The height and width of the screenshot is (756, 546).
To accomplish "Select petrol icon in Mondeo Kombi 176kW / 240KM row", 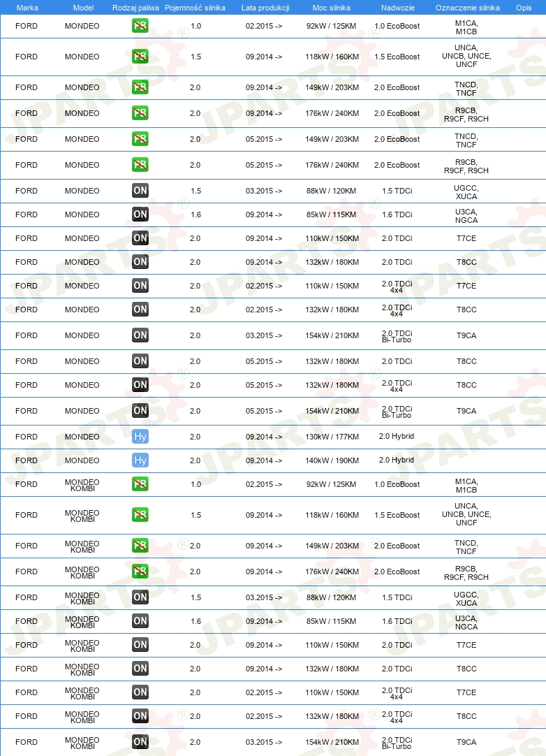I will click(x=140, y=572).
